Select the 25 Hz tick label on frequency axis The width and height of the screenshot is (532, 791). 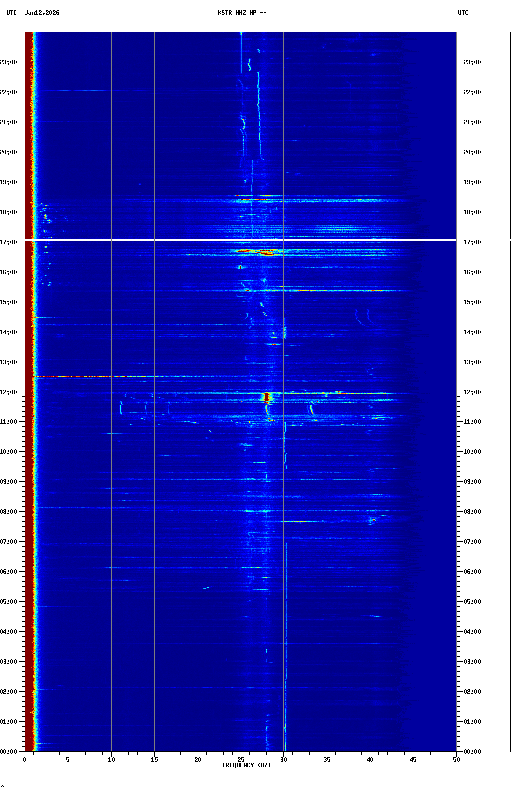[x=241, y=759]
